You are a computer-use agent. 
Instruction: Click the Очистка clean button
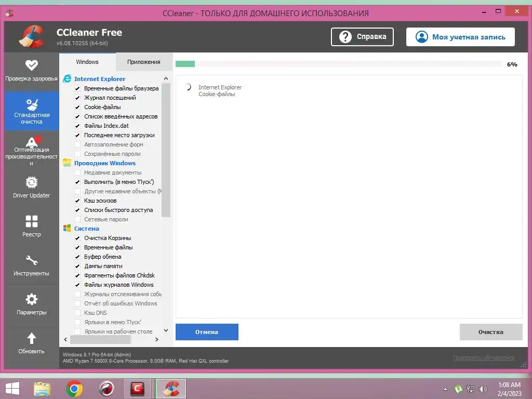(x=491, y=332)
